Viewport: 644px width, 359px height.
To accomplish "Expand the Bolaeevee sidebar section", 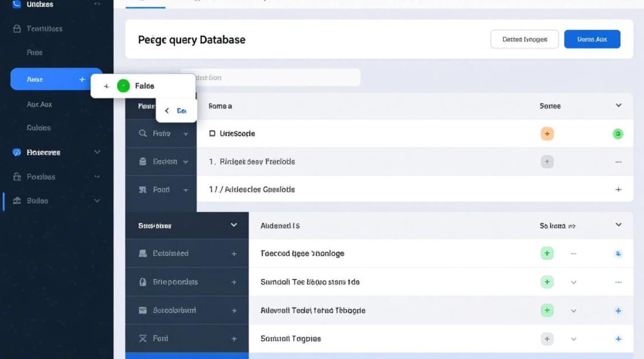I will point(97,152).
